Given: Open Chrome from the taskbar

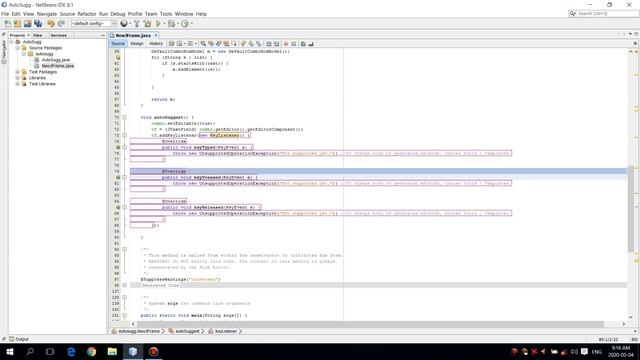Looking at the screenshot, I should (x=91, y=351).
